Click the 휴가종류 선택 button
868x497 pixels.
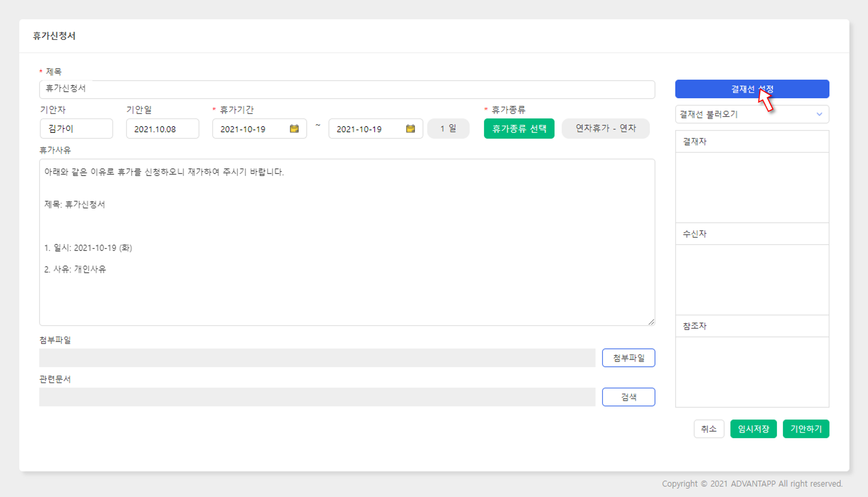pos(519,128)
